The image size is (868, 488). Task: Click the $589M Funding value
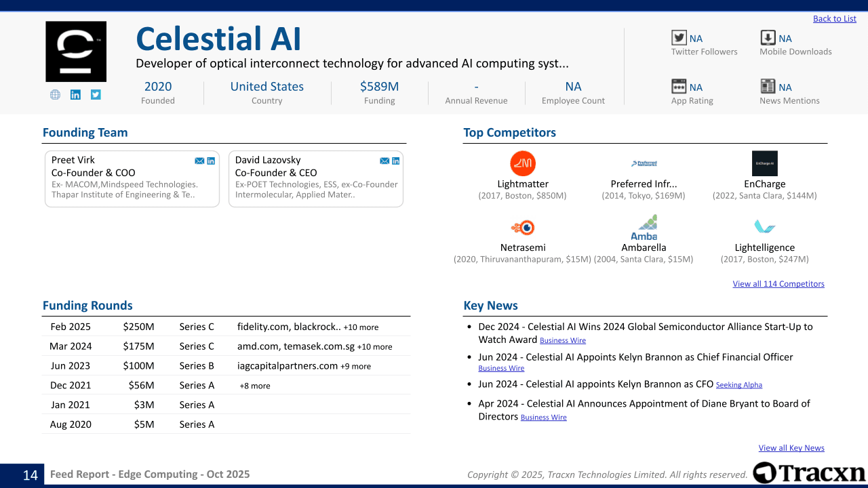click(x=380, y=87)
